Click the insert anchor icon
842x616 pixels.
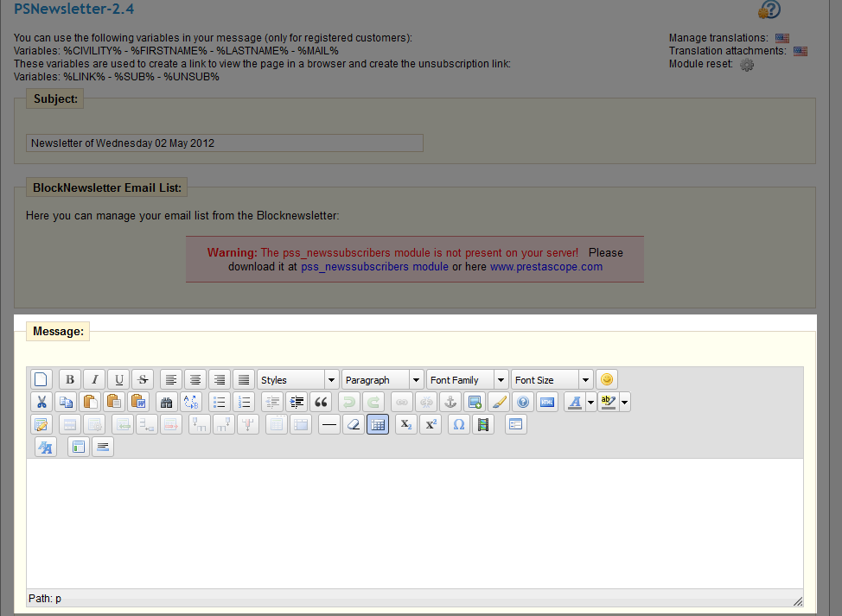(450, 402)
